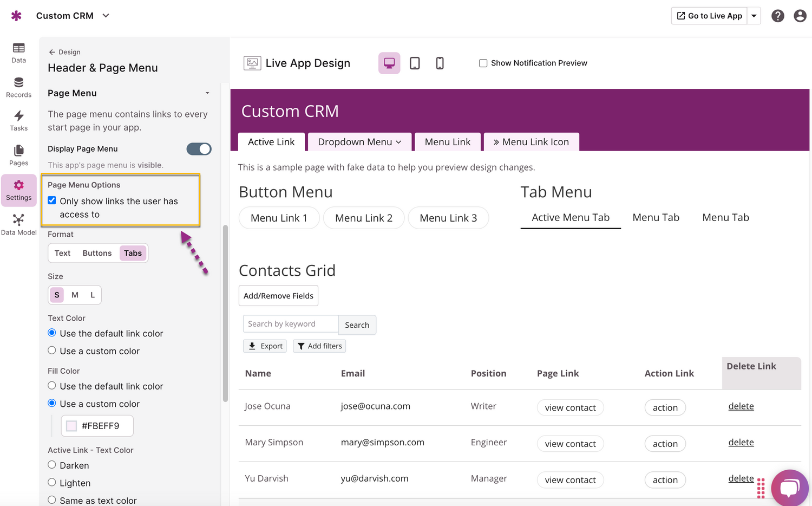This screenshot has height=506, width=812.
Task: Uncheck Only show links user has access to
Action: 52,200
